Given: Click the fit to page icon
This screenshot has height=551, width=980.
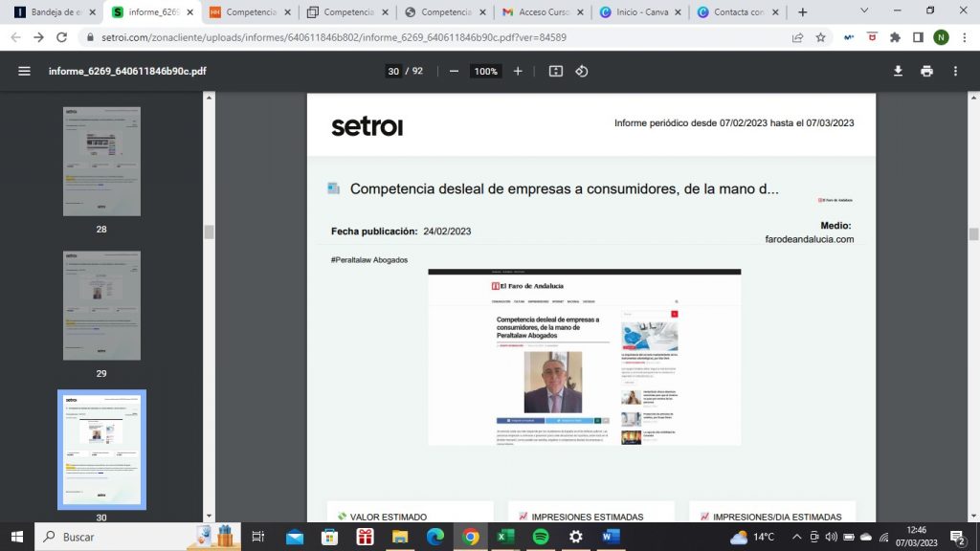Looking at the screenshot, I should pyautogui.click(x=556, y=71).
